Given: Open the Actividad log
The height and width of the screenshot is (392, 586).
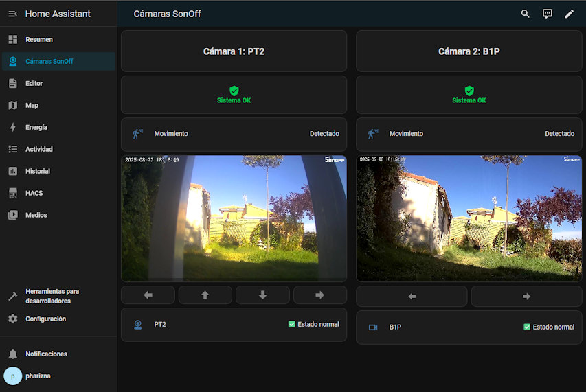Looking at the screenshot, I should coord(58,149).
